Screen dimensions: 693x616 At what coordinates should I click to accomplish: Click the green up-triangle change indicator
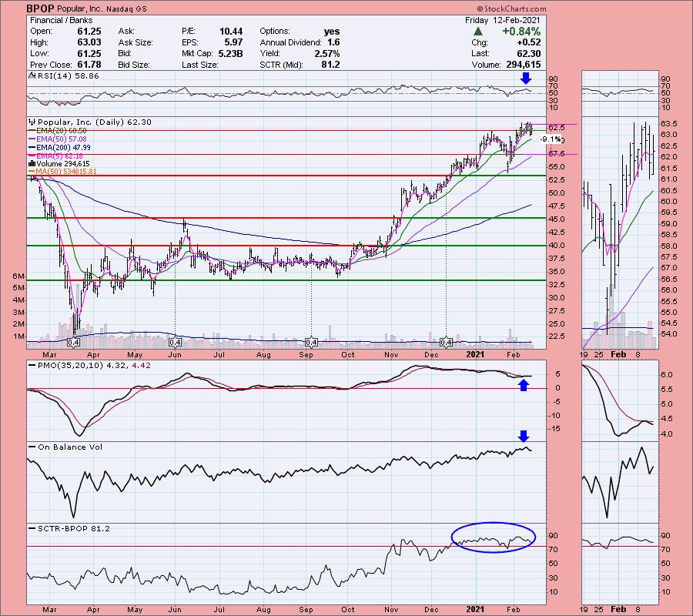[x=477, y=32]
